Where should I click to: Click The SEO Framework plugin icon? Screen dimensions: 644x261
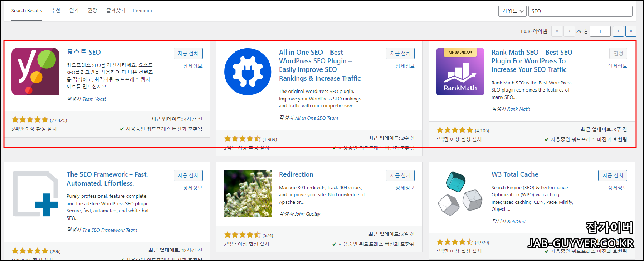[35, 193]
